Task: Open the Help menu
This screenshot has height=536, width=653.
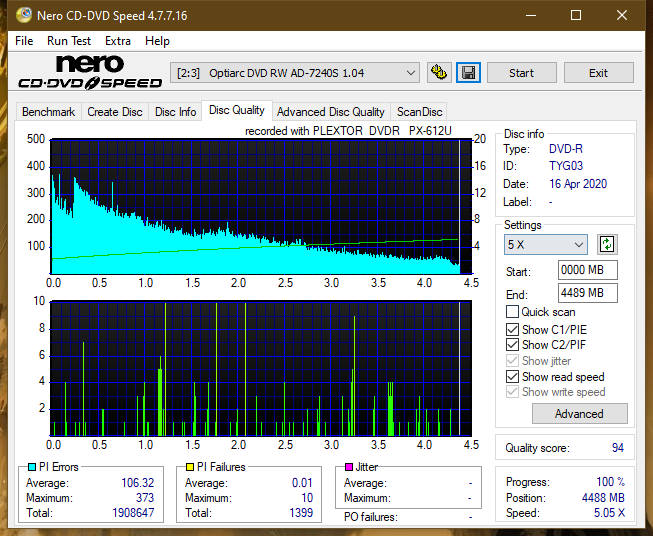Action: (157, 41)
